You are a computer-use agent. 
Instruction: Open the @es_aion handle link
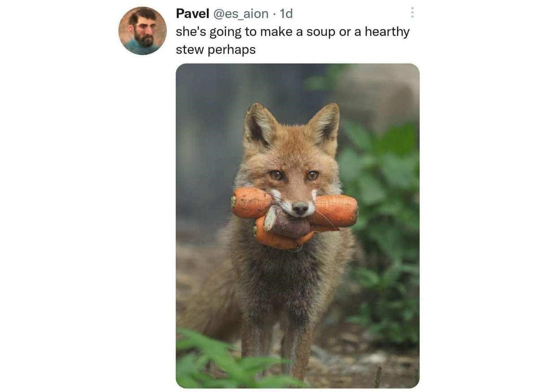(241, 14)
